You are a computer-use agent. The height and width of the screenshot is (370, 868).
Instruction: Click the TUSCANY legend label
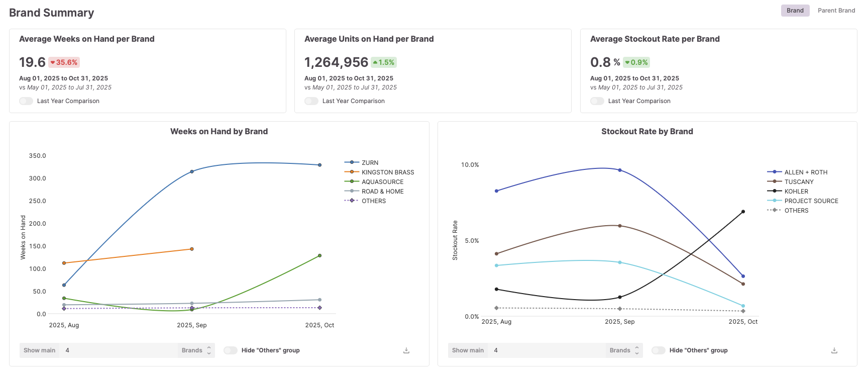tap(799, 181)
